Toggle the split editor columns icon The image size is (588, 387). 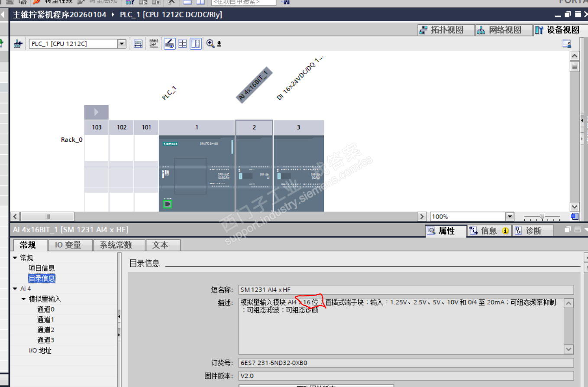(x=196, y=44)
